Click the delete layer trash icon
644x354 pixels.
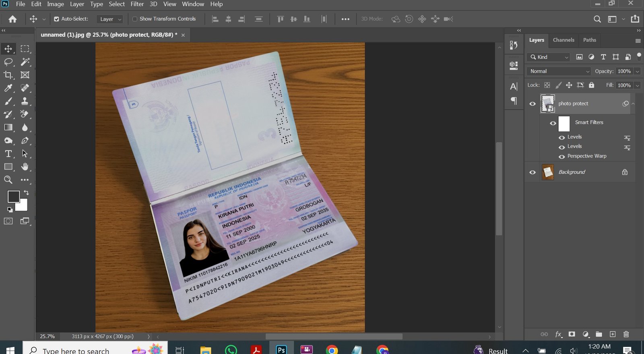coord(626,334)
